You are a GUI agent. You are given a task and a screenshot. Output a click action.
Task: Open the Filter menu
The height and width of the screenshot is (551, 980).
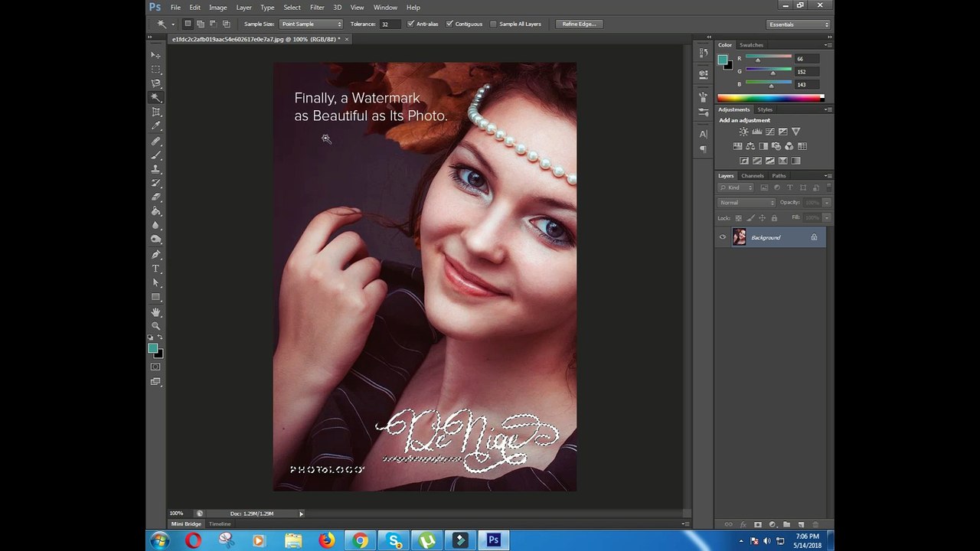pos(317,8)
